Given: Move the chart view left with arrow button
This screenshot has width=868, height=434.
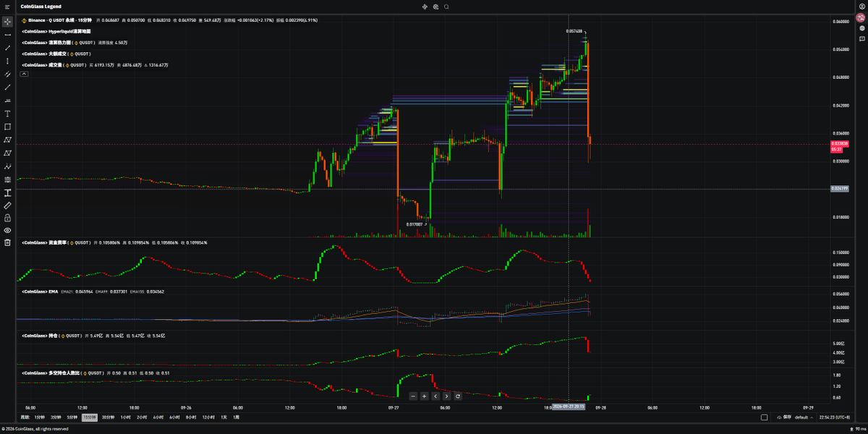Looking at the screenshot, I should click(x=435, y=396).
